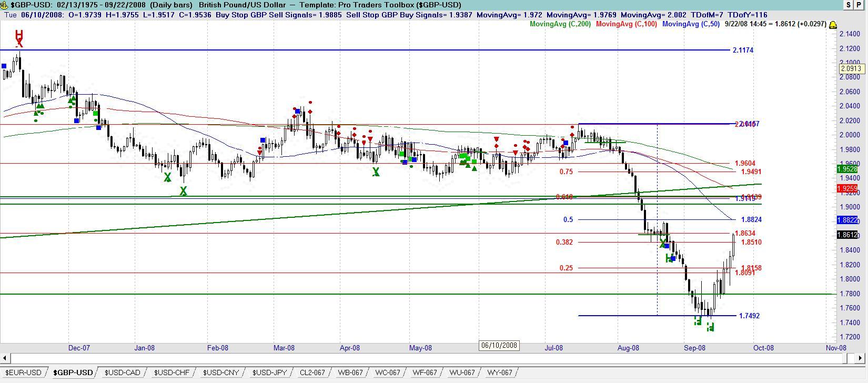Select the WY-067 tab

[500, 372]
